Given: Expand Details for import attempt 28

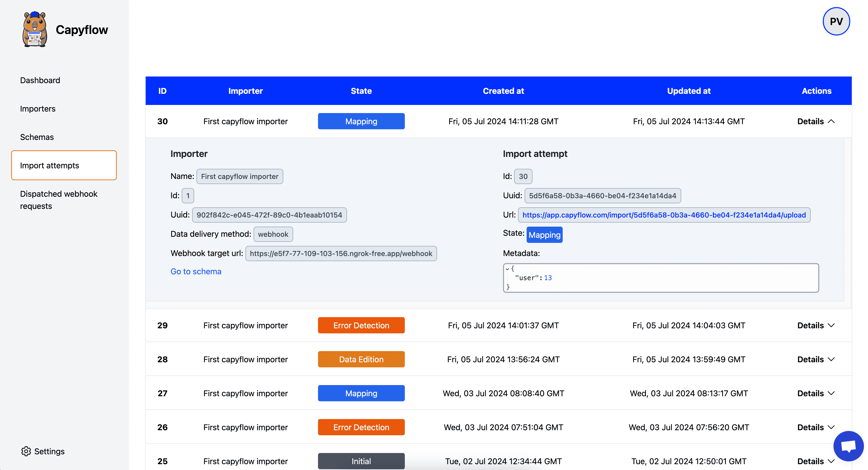Looking at the screenshot, I should pos(816,359).
